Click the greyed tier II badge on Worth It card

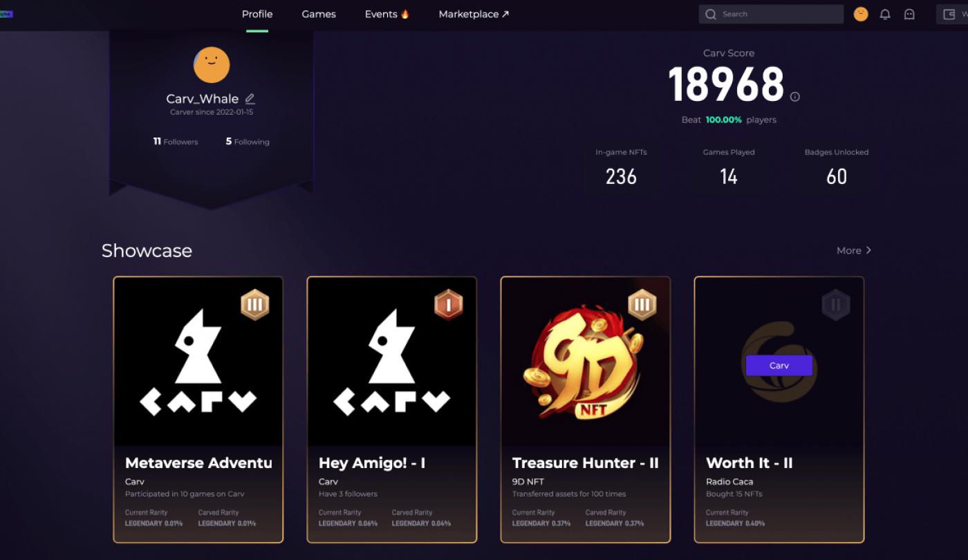tap(836, 304)
